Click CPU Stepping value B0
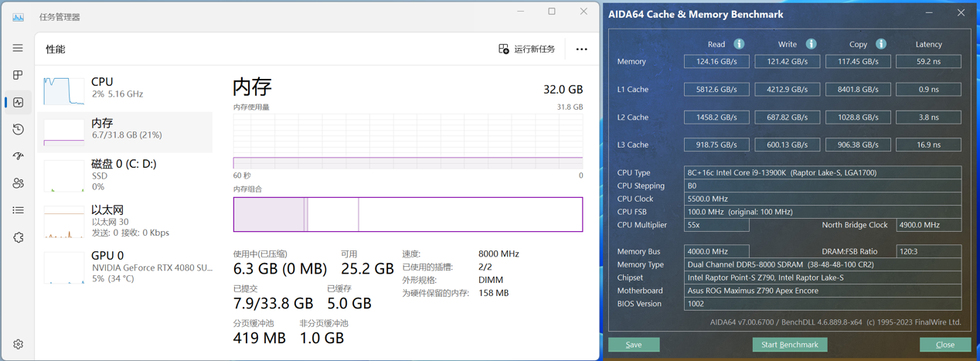Image resolution: width=980 pixels, height=361 pixels. point(822,186)
